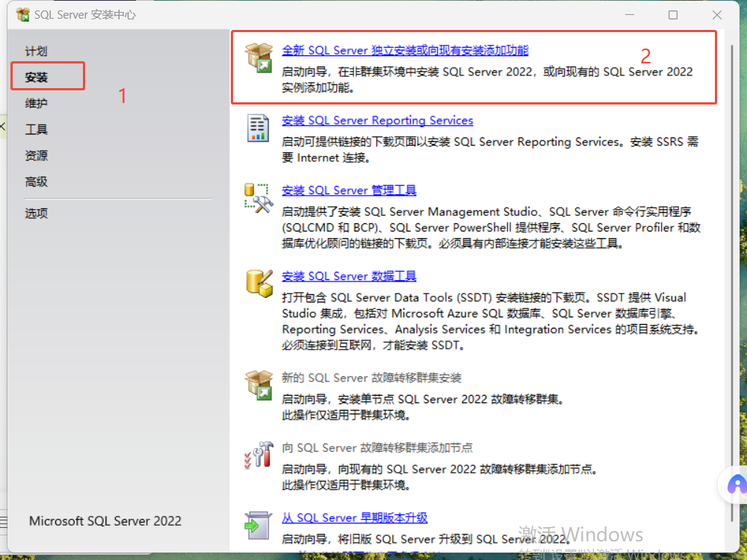Open the 高级 section

pos(36,181)
